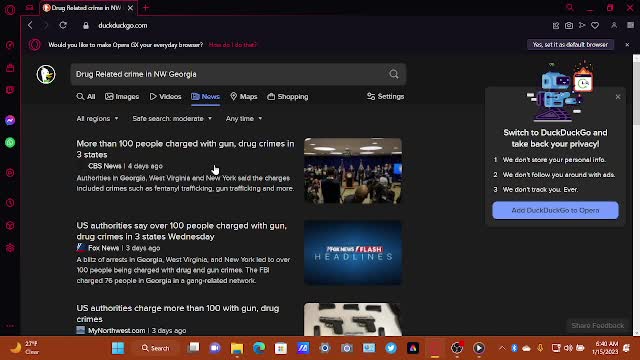Screen dimensions: 640x360
Task: Click the heart bookmark icon in address bar
Action: [595, 25]
